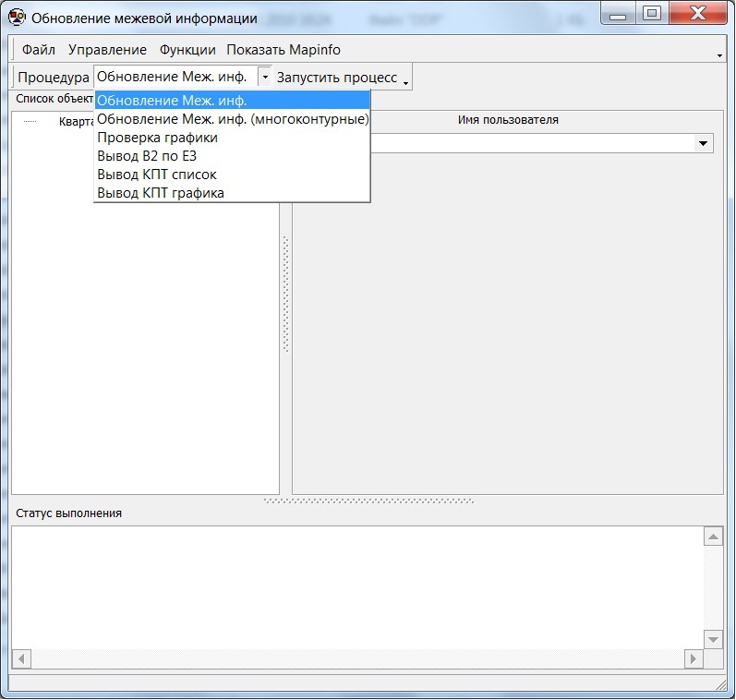Select 'Проверка графики' from the list

click(x=158, y=138)
